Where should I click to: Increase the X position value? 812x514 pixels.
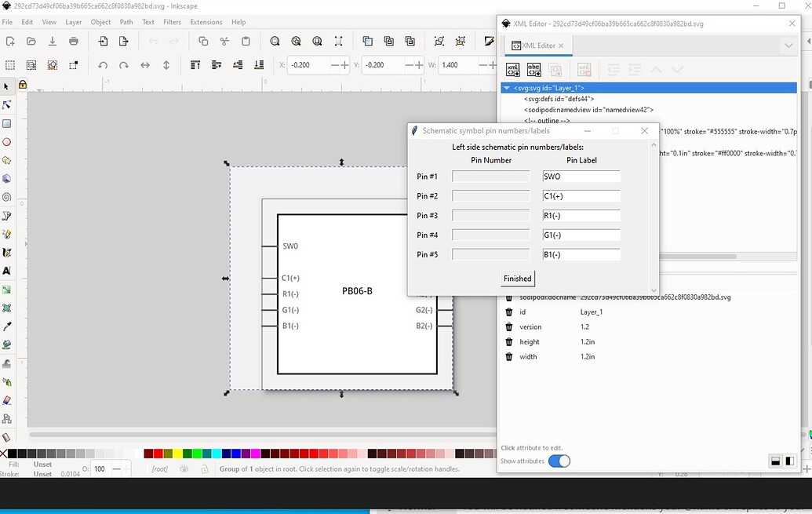coord(345,65)
